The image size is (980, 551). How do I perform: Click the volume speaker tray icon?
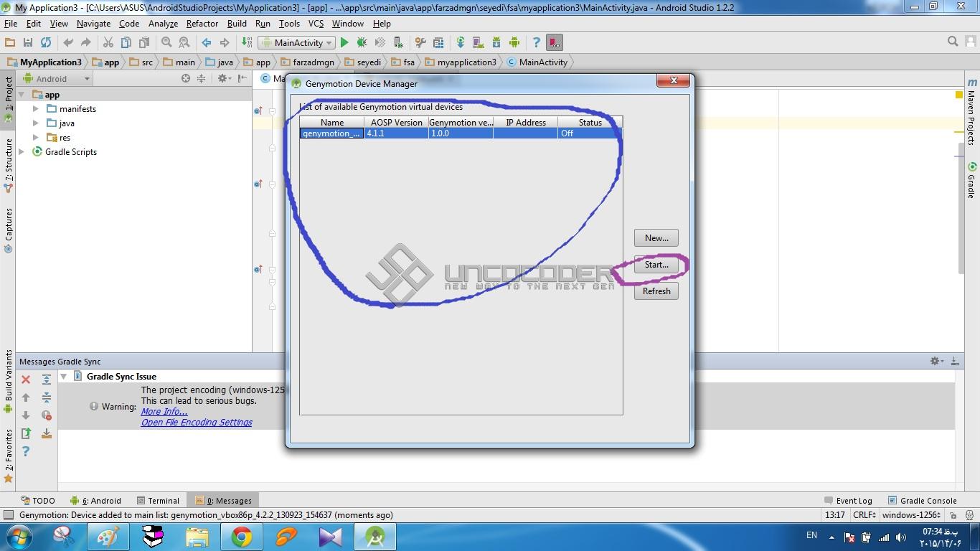(x=901, y=537)
